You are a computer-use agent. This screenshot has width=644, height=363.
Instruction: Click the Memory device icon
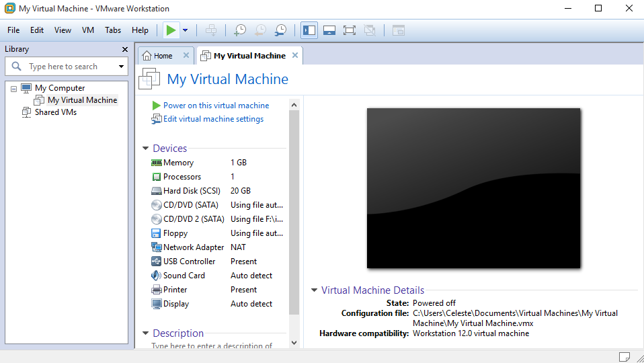coord(157,163)
